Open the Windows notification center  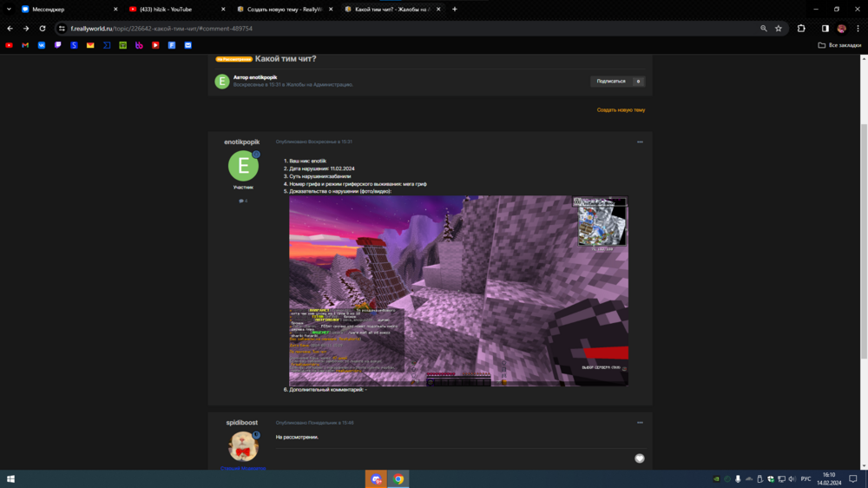coord(853,479)
